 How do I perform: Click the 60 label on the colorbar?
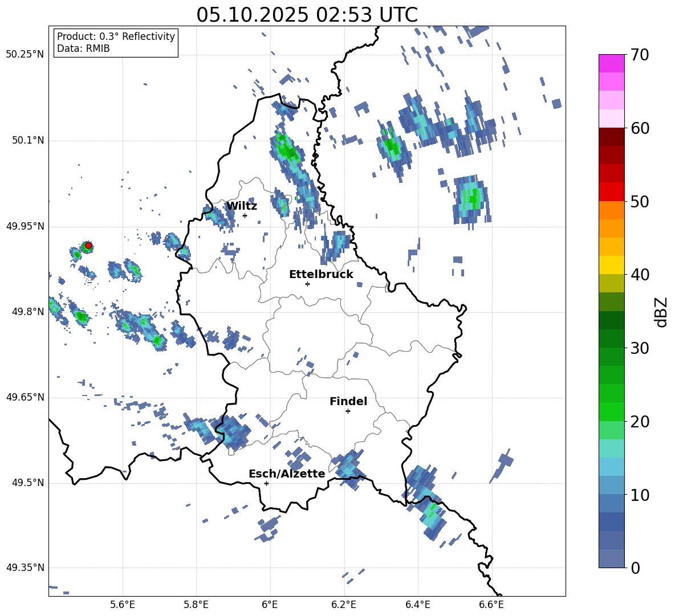[x=640, y=128]
